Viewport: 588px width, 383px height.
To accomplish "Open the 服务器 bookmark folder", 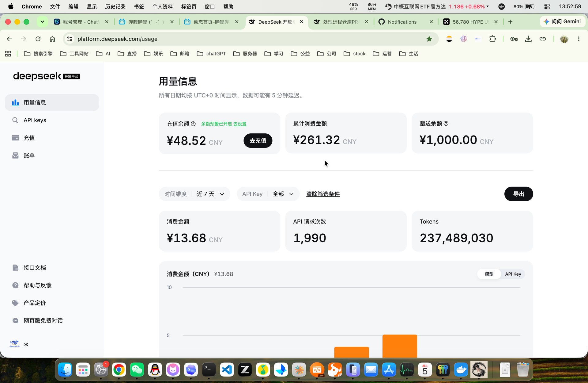I will tap(245, 54).
